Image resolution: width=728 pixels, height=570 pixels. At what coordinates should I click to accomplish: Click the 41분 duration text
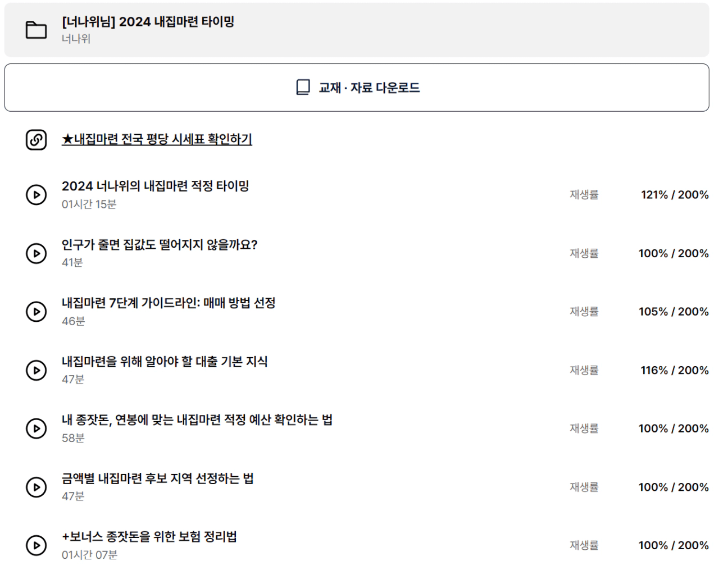click(72, 263)
